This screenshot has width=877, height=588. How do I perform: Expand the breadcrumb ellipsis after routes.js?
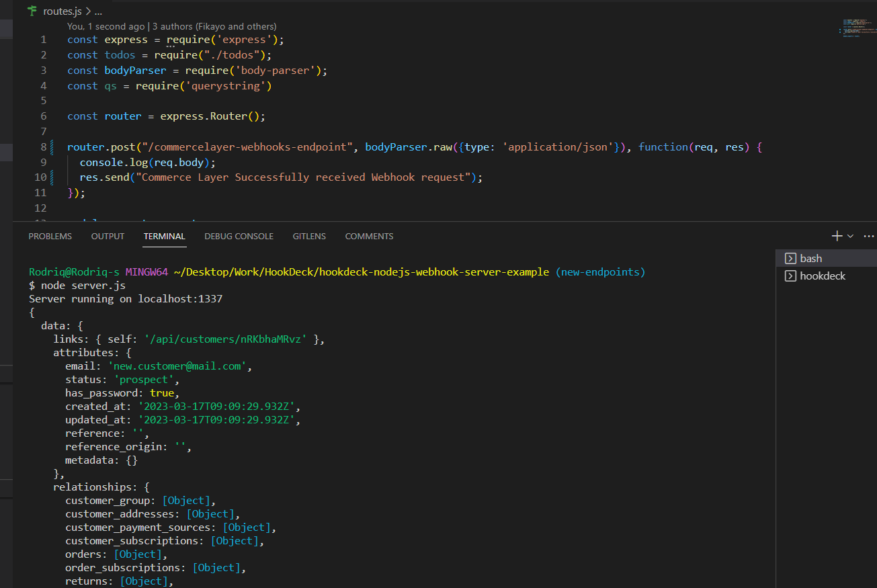click(x=97, y=11)
